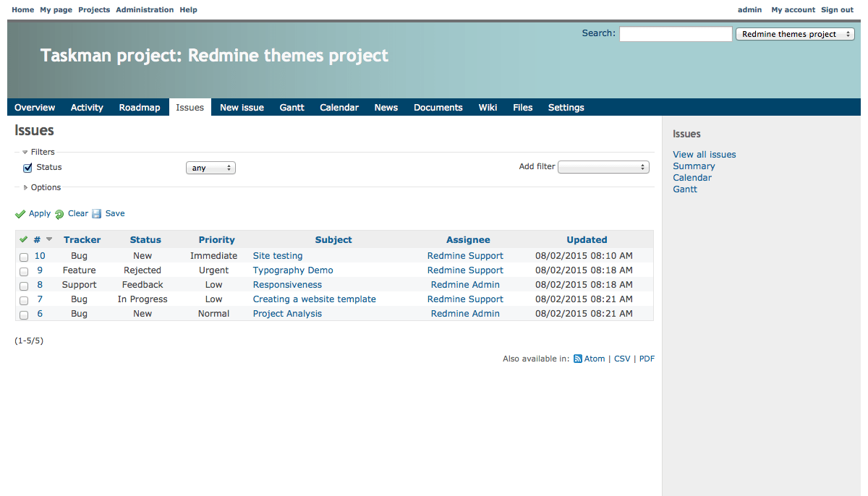Check the box for issue 8
868x496 pixels.
(x=24, y=286)
